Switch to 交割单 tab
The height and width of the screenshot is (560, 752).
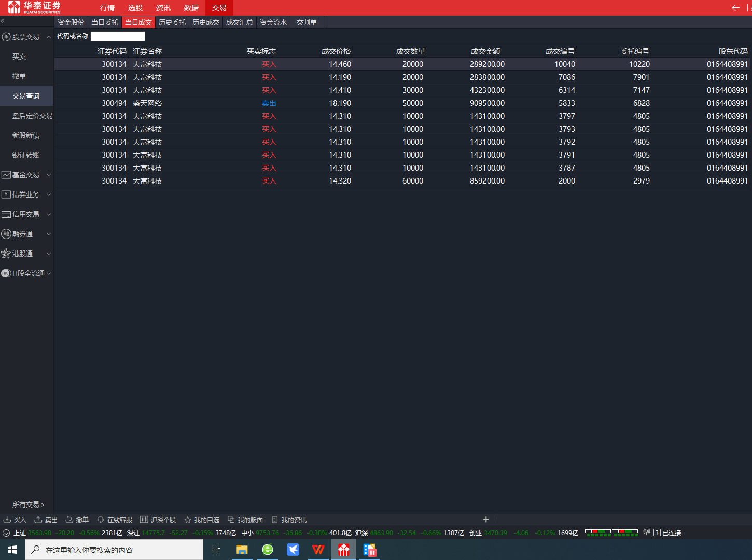click(x=307, y=22)
